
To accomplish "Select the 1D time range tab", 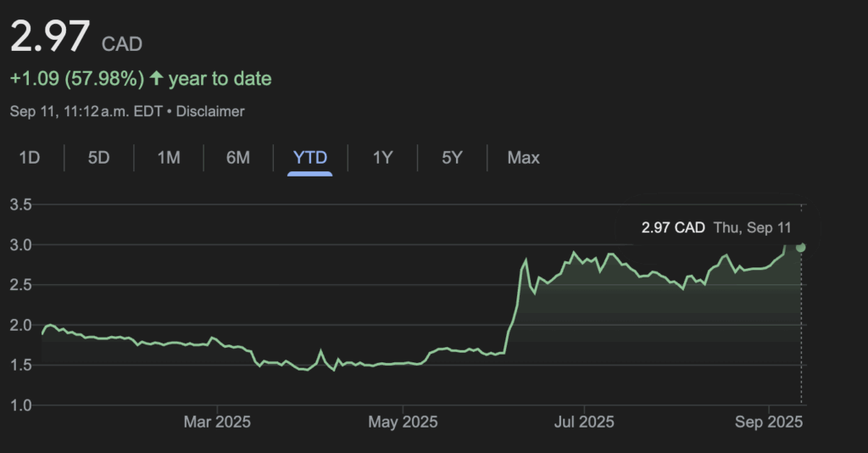I will 30,157.
